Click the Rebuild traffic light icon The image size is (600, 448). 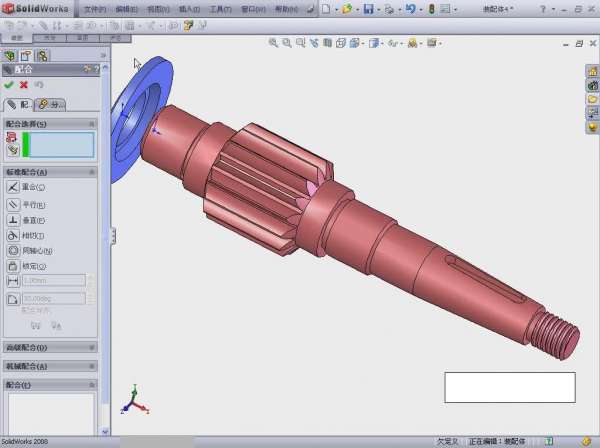point(432,9)
